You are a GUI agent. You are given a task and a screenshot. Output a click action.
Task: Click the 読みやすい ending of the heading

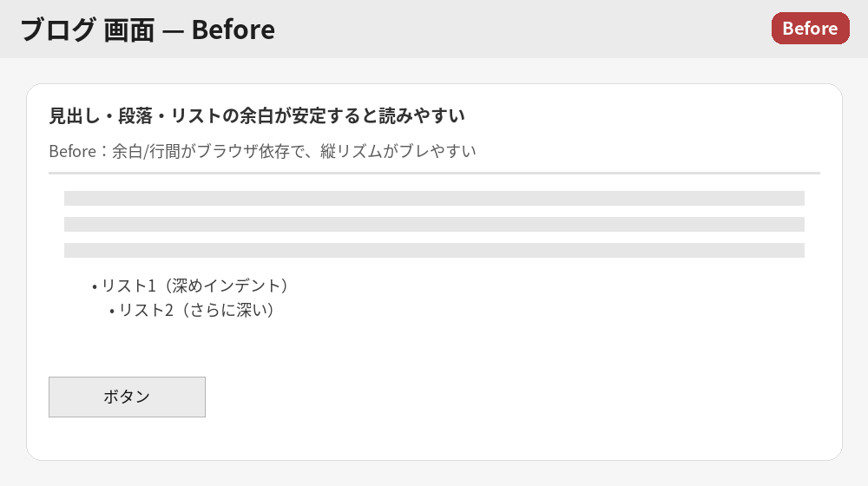423,115
